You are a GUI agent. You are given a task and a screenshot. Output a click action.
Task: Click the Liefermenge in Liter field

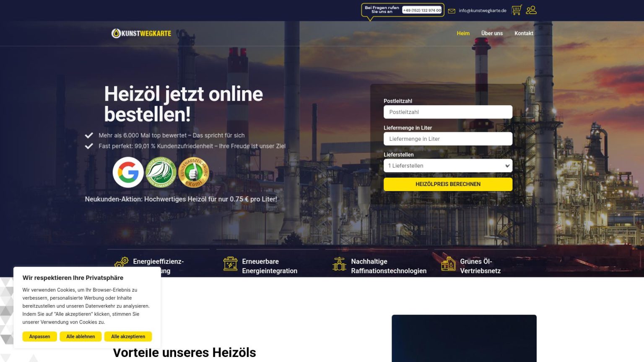pyautogui.click(x=447, y=139)
